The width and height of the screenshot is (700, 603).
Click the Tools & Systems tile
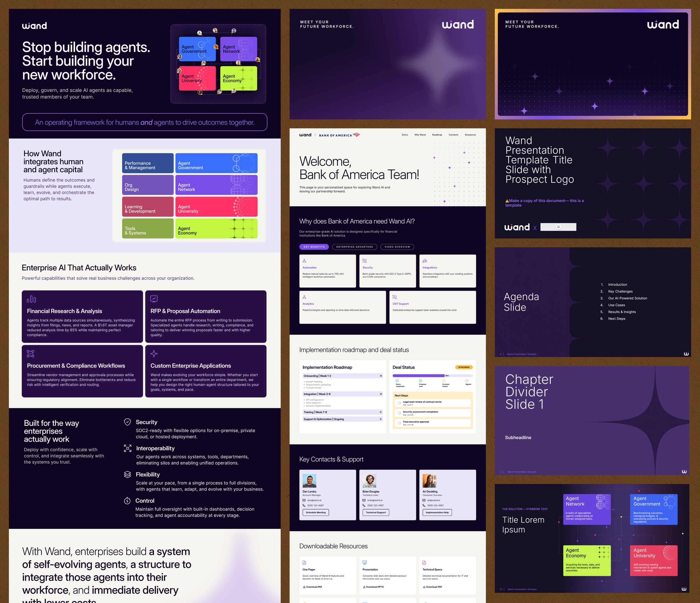tap(148, 228)
